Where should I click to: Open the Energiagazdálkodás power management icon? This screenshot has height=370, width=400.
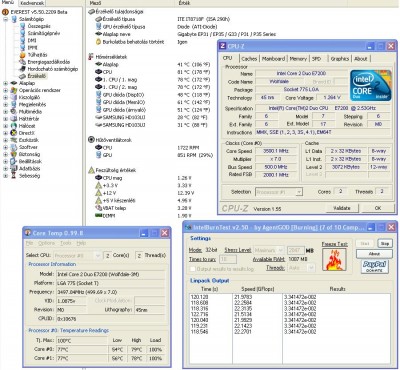pyautogui.click(x=22, y=62)
